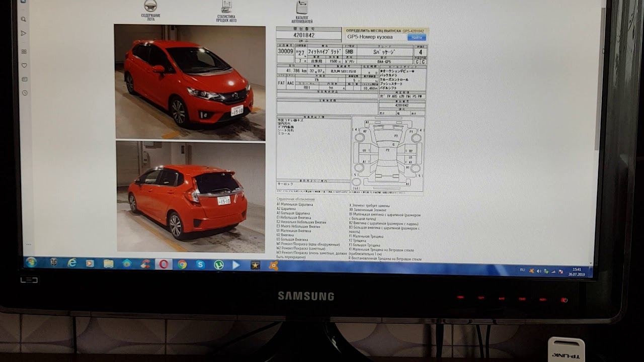This screenshot has width=644, height=362.
Task: Click the 'X Элемент требует замены' legend entry
Action: point(370,205)
